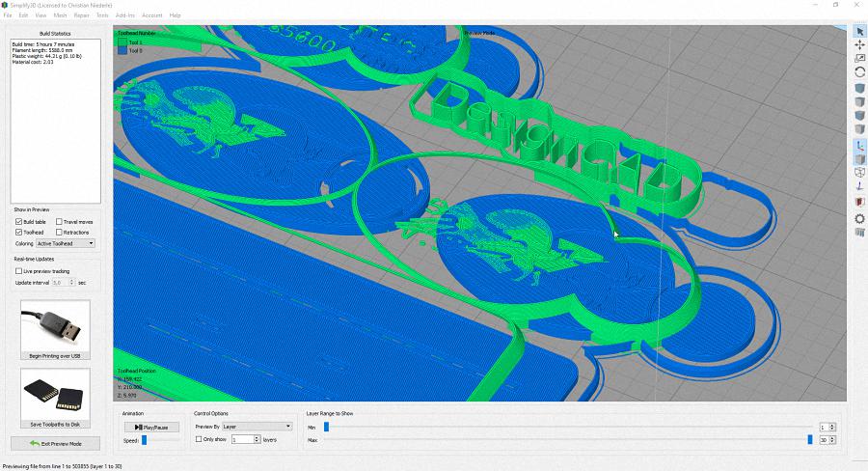The image size is (868, 471).
Task: Click Begin Printing over USB thumbnail
Action: 55,329
